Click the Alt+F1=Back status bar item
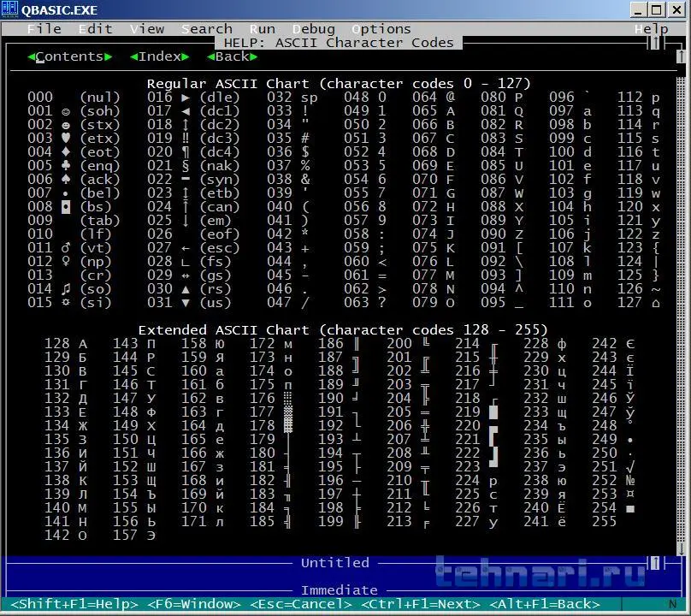 point(545,604)
